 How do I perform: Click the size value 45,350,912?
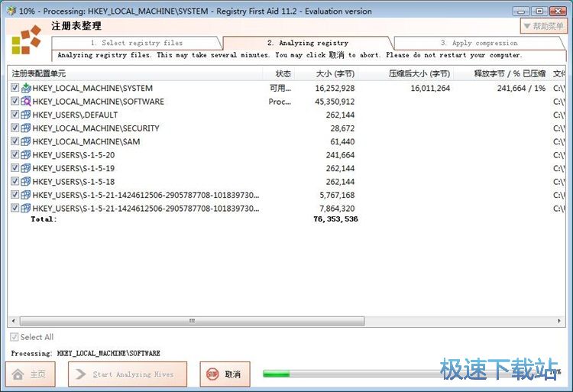335,101
